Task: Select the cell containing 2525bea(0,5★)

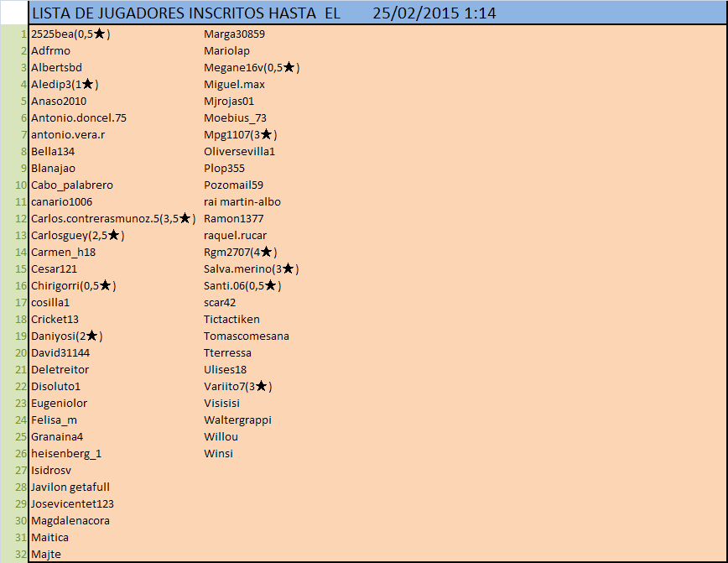Action: (x=70, y=34)
